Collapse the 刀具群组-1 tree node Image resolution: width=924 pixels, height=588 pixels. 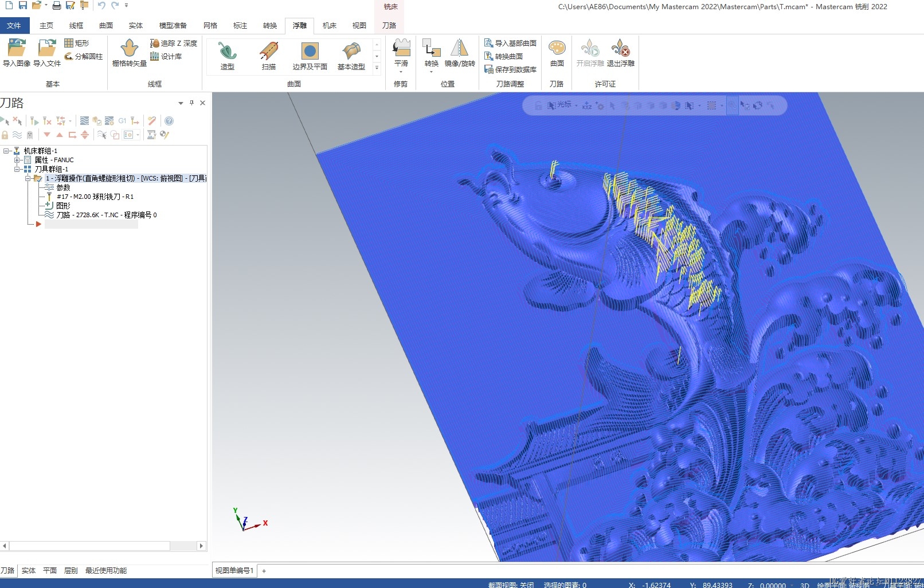click(x=17, y=169)
